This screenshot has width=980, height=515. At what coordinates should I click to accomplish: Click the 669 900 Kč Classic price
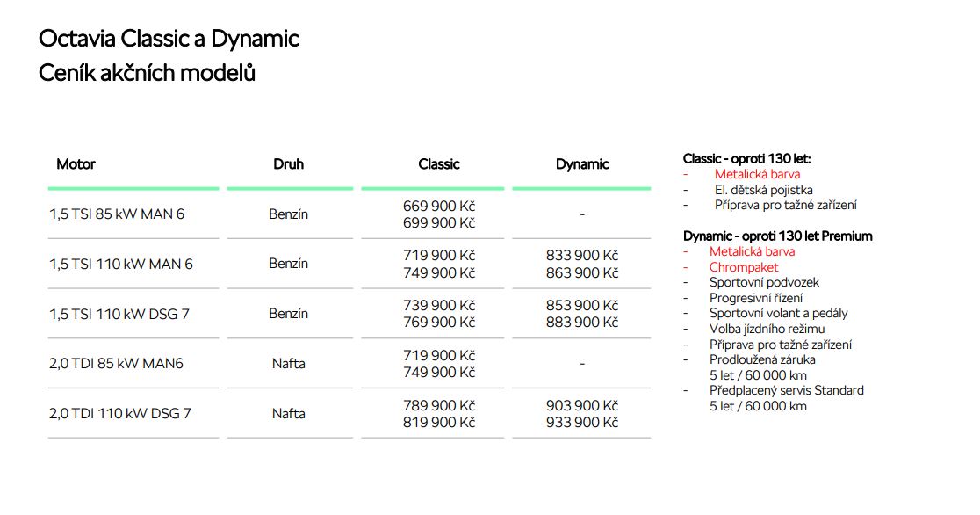[x=439, y=206]
